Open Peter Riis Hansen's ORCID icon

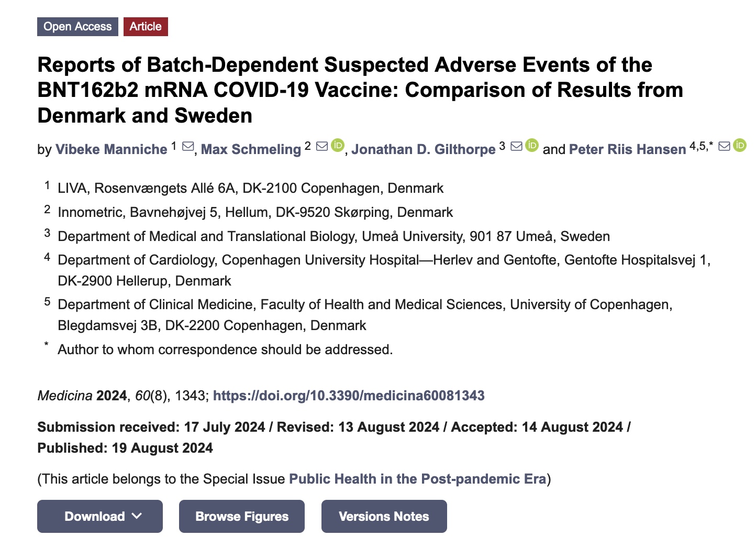[740, 145]
